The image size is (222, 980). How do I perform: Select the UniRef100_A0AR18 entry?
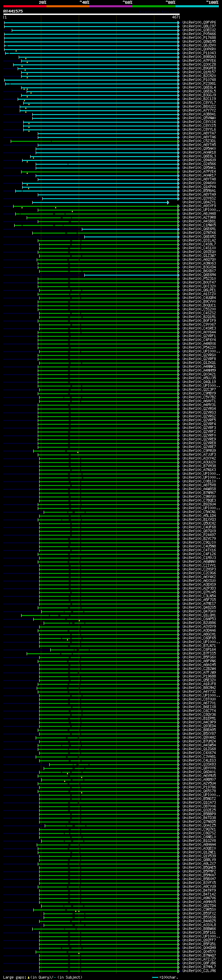coord(199,153)
